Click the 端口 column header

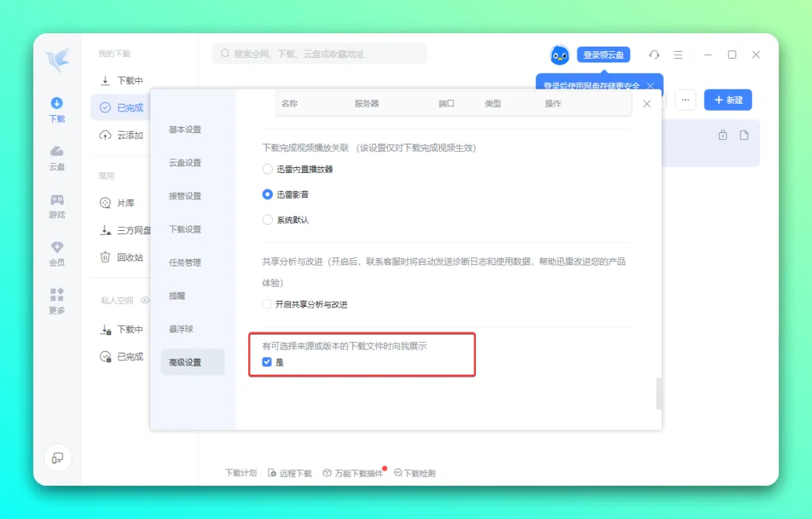coord(447,104)
